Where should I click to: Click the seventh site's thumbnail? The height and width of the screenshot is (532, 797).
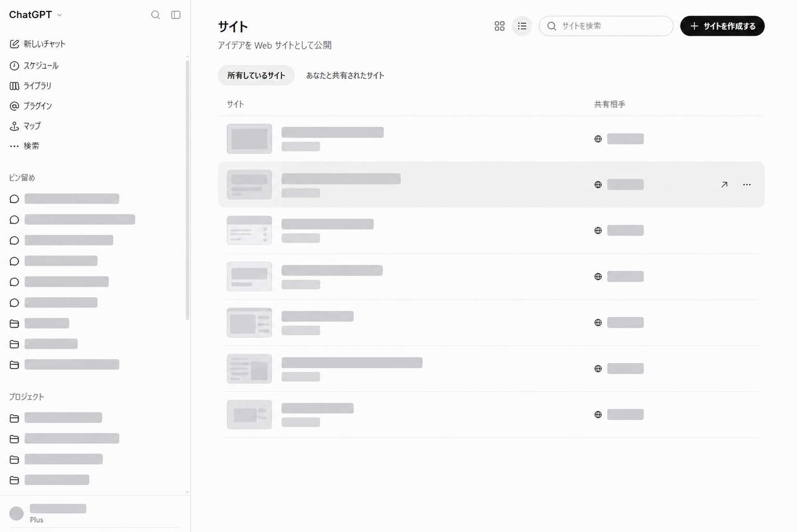[249, 415]
